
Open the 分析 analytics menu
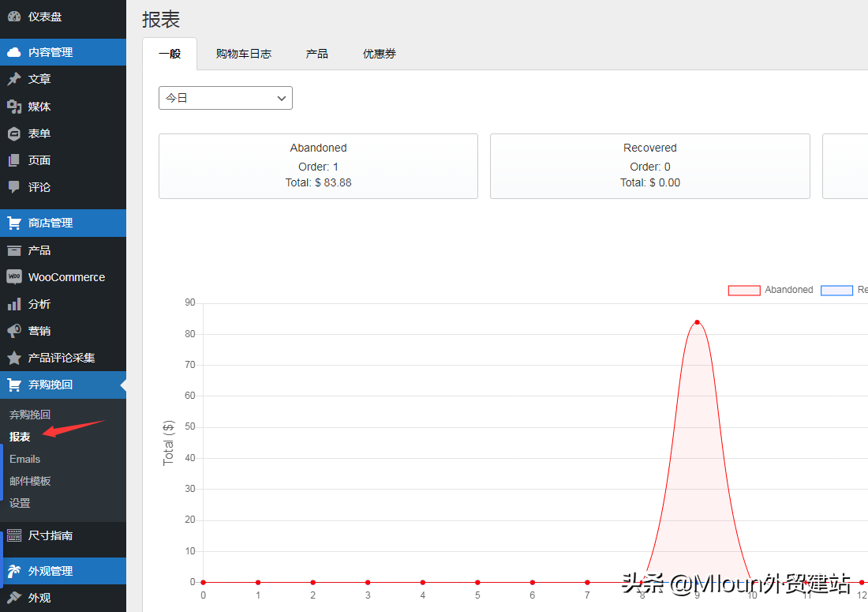[x=63, y=304]
